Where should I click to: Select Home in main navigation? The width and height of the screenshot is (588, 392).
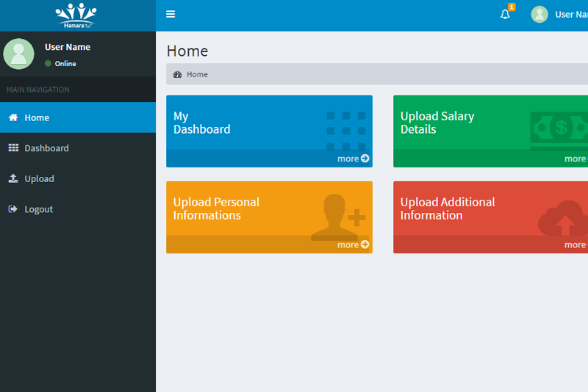37,117
